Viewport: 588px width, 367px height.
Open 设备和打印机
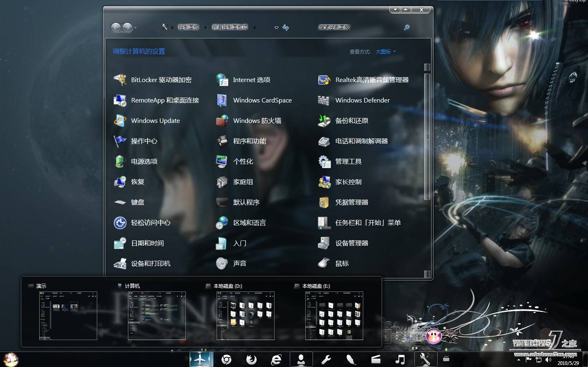tap(142, 263)
